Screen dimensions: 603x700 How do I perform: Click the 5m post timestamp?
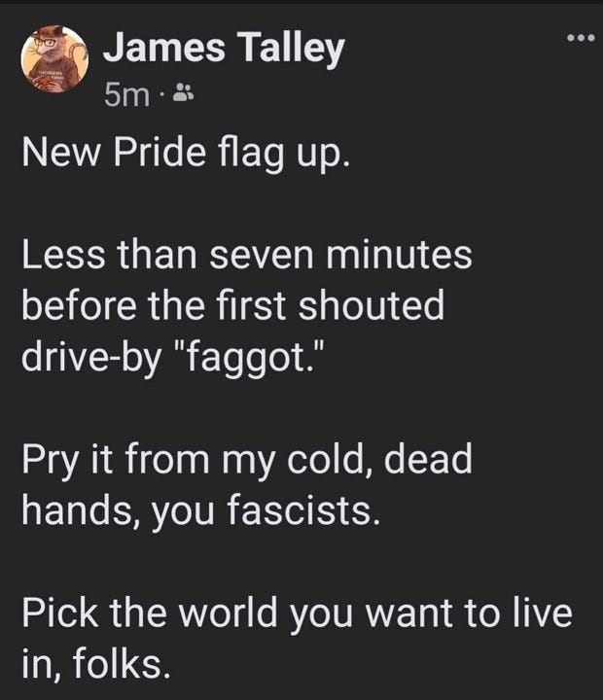pyautogui.click(x=126, y=95)
